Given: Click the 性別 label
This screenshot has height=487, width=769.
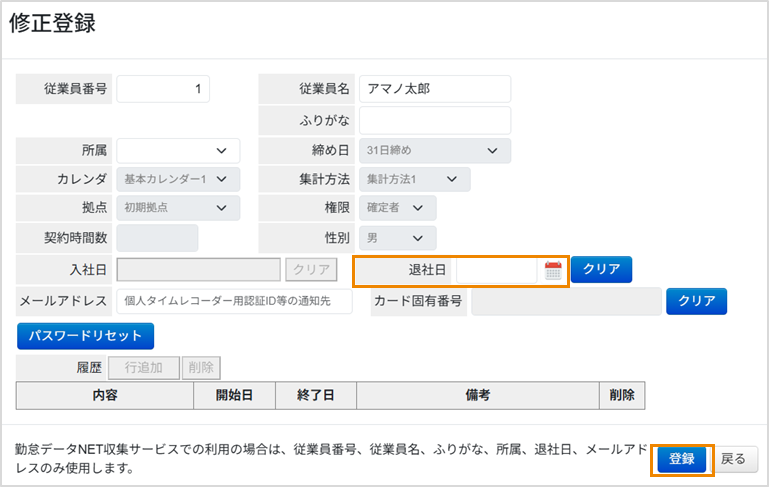Looking at the screenshot, I should tap(337, 238).
